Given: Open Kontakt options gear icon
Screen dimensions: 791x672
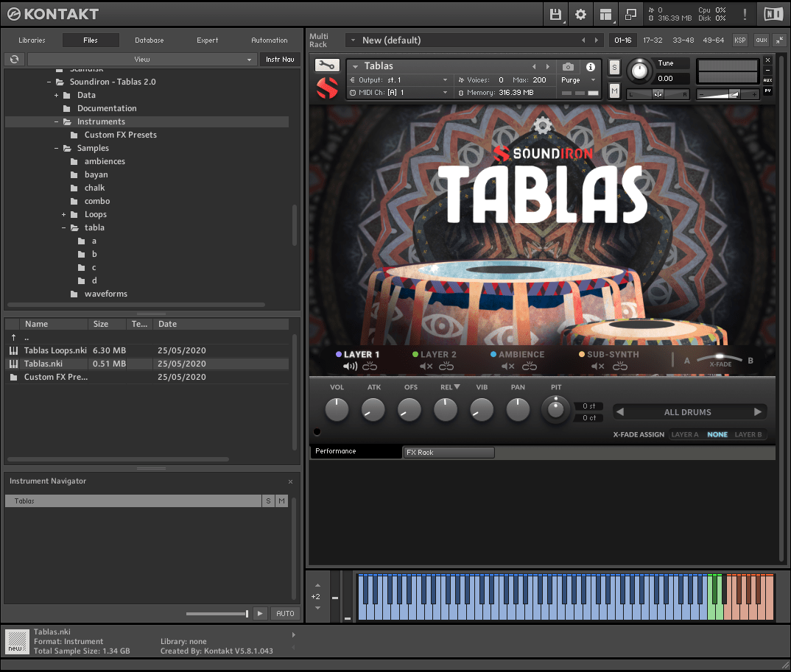Looking at the screenshot, I should point(580,15).
